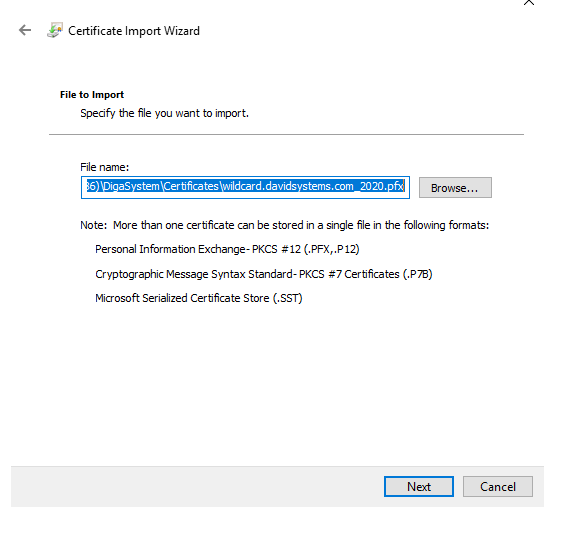Cancel the certificate import

click(498, 487)
